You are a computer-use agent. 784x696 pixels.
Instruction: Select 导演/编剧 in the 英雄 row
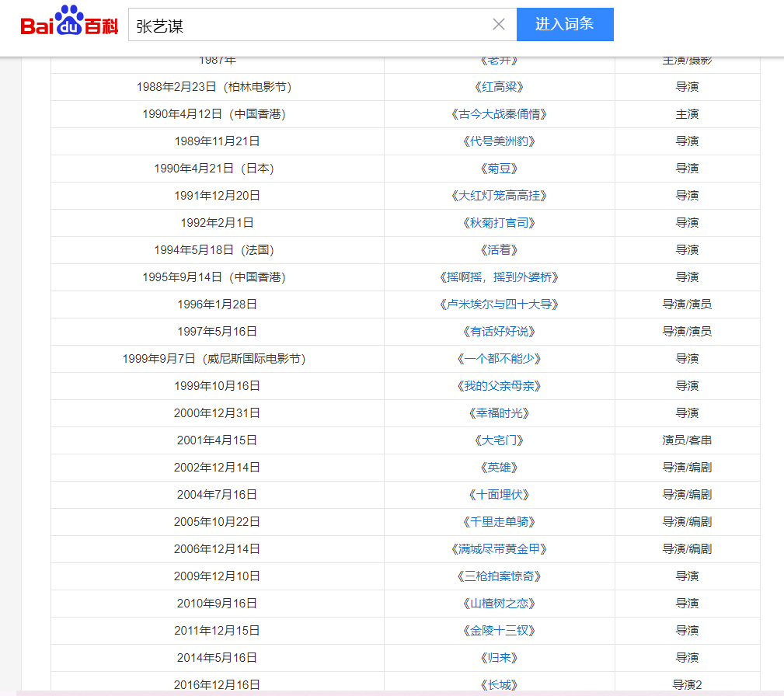click(x=687, y=467)
